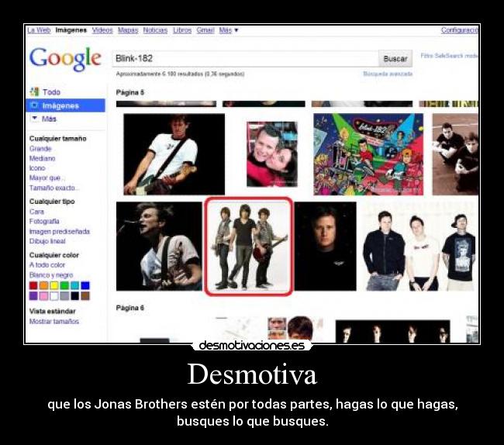The width and height of the screenshot is (504, 445).
Task: Open the singer at microphone thumbnail
Action: pyautogui.click(x=159, y=246)
